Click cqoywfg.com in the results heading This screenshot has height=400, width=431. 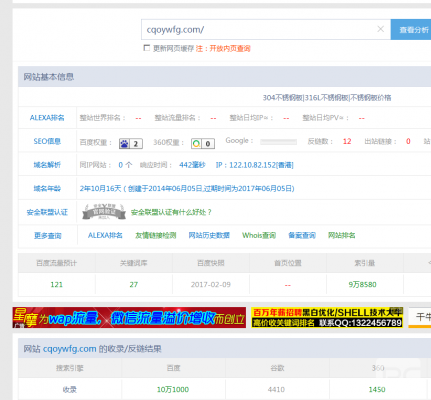tap(70, 349)
